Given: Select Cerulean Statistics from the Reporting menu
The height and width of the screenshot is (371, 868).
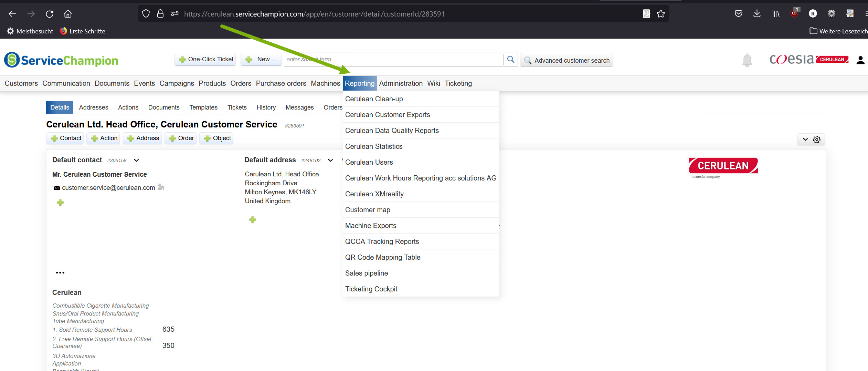Looking at the screenshot, I should 421,146.
